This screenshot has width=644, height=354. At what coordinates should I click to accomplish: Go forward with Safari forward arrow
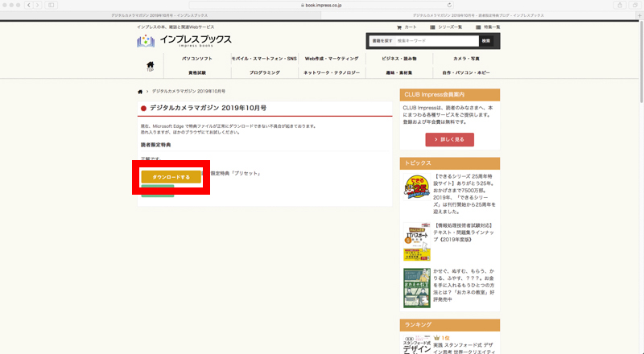37,5
